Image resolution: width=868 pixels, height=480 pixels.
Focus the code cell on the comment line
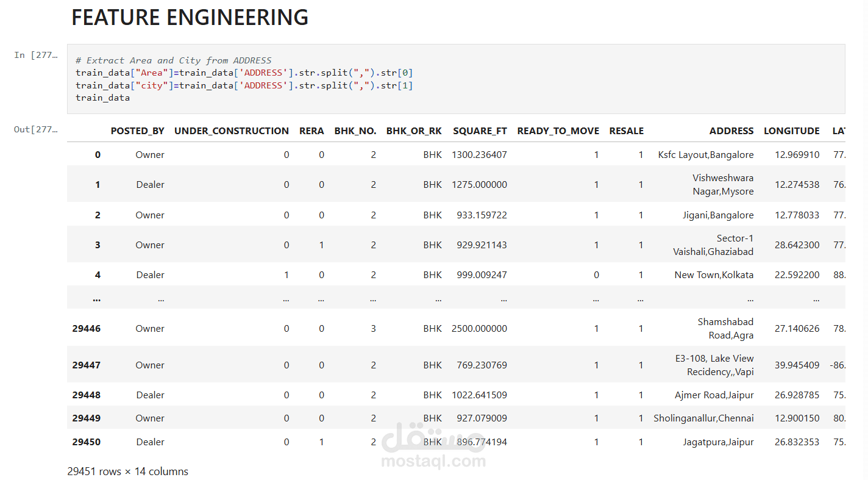tap(174, 60)
